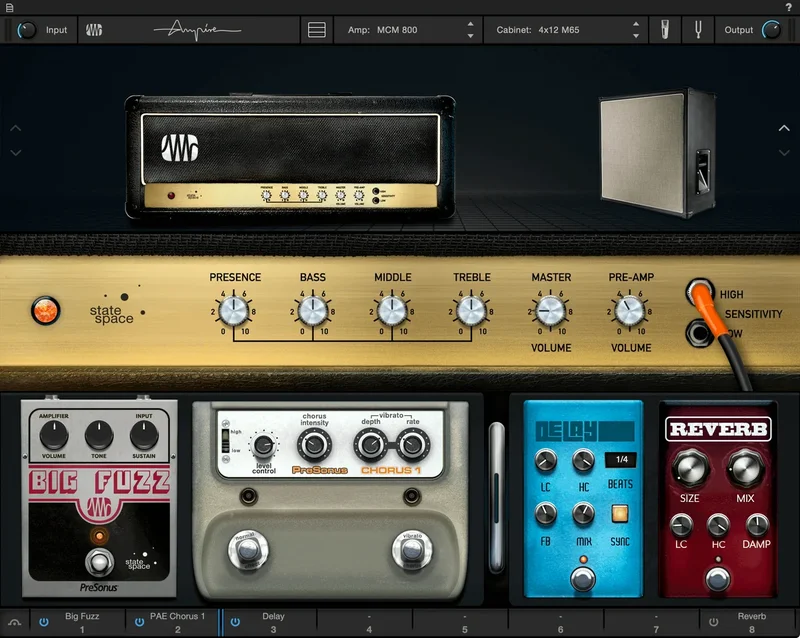
Task: Click the Reverb MIX knob
Action: pyautogui.click(x=745, y=469)
